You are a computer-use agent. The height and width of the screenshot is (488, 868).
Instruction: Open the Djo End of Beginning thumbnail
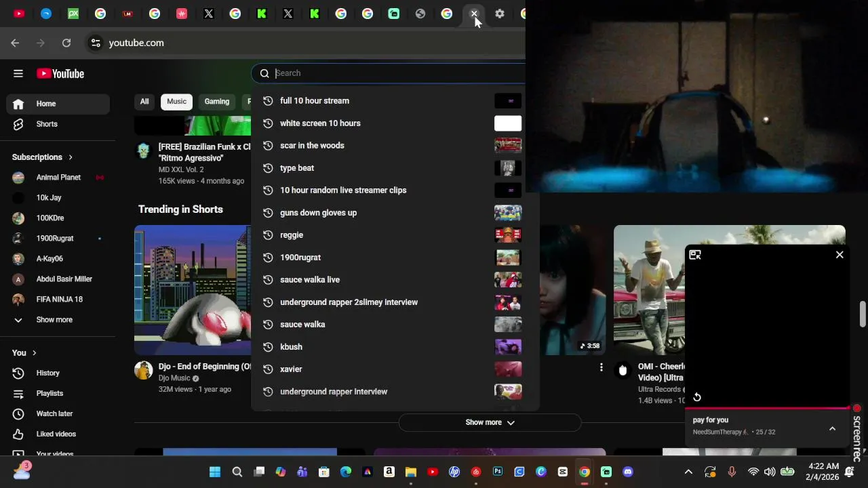193,289
